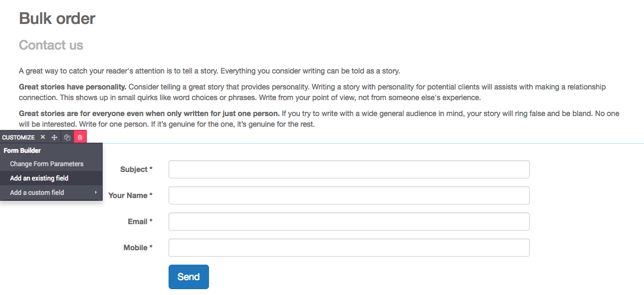Focus the Your Name text box

coord(349,195)
